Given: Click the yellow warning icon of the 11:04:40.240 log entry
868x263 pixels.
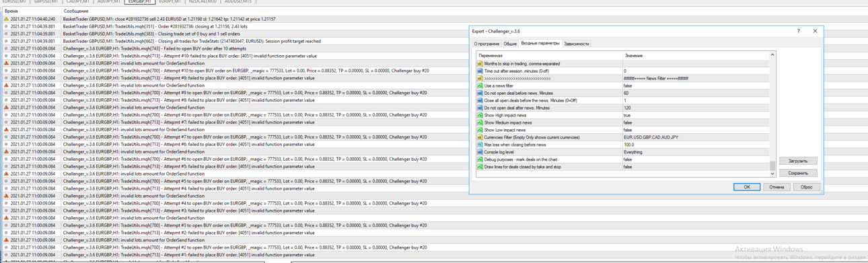Looking at the screenshot, I should click(x=6, y=20).
